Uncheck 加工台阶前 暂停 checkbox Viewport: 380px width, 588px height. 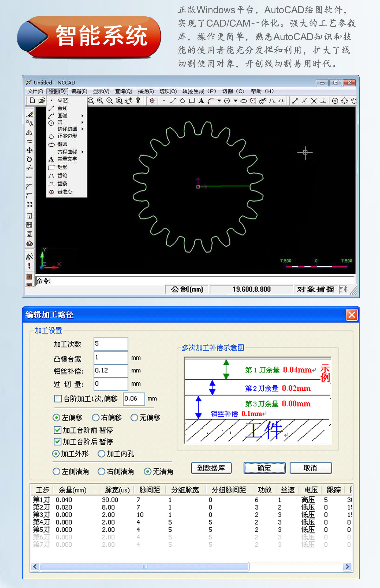coord(57,430)
